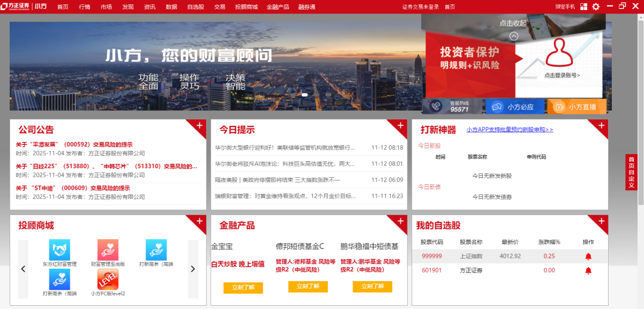
Task: Click the settings gear icon in title bar
Action: tap(596, 7)
